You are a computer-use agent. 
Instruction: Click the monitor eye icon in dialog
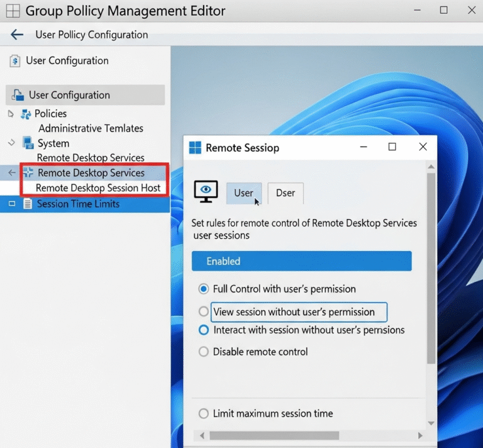[x=206, y=191]
